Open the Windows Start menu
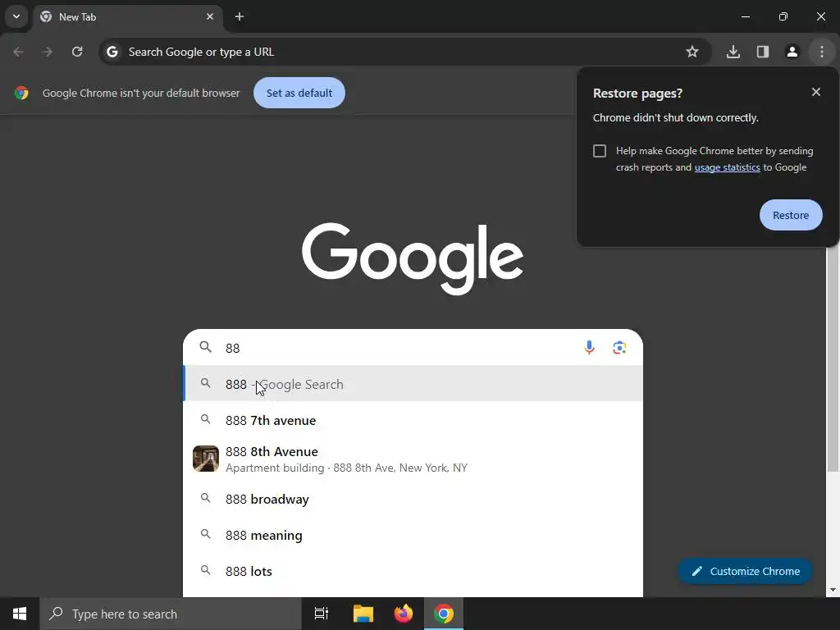 [20, 614]
